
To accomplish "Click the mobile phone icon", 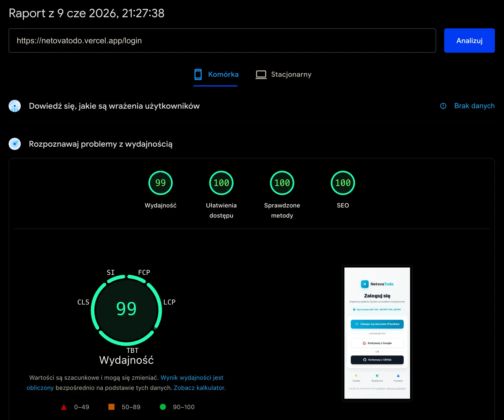I will point(198,74).
